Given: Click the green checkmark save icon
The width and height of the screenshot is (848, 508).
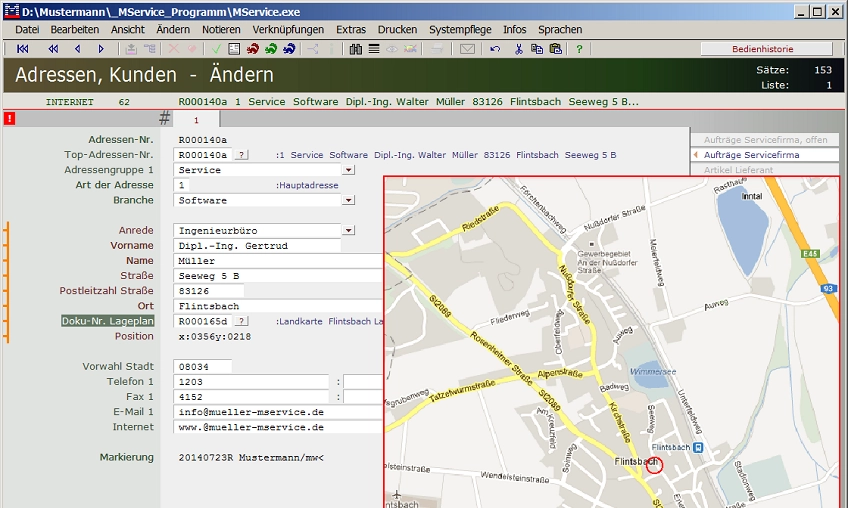Looking at the screenshot, I should coord(216,48).
